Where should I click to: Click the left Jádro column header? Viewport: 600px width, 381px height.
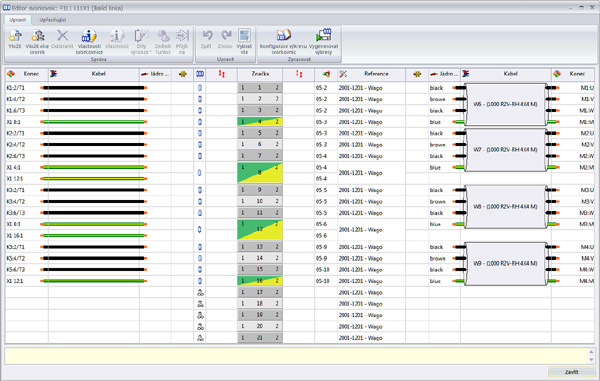[155, 74]
